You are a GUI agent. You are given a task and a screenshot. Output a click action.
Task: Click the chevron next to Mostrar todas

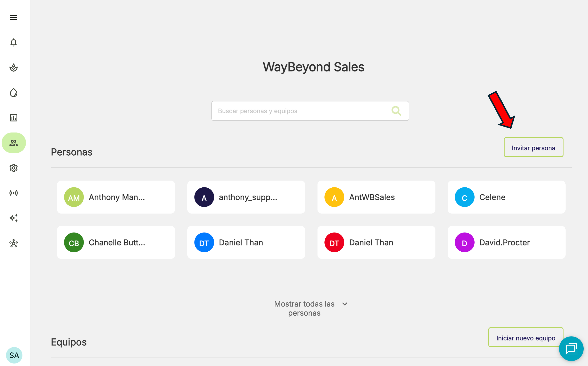(x=345, y=304)
